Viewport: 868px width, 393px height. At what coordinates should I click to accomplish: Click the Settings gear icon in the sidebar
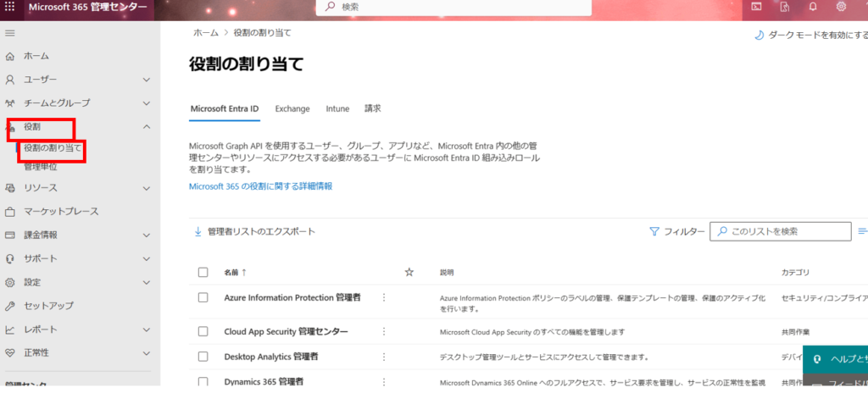9,282
